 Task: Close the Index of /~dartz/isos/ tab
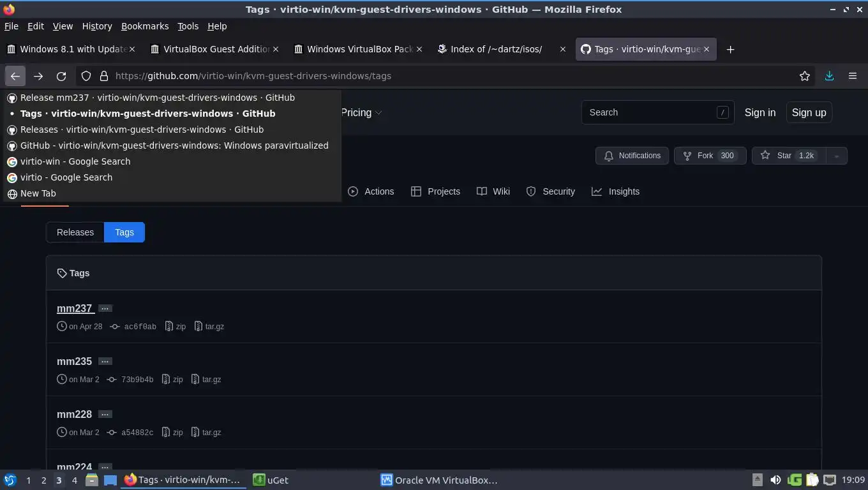pyautogui.click(x=563, y=49)
